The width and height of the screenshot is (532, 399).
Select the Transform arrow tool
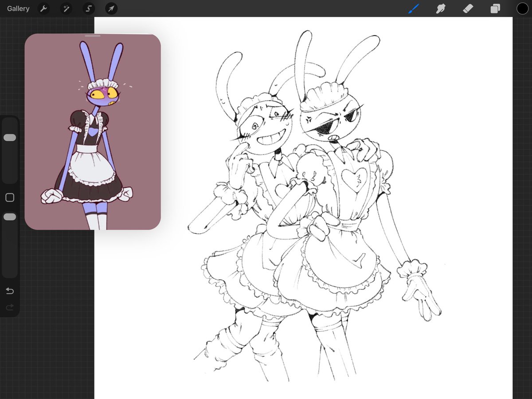111,8
